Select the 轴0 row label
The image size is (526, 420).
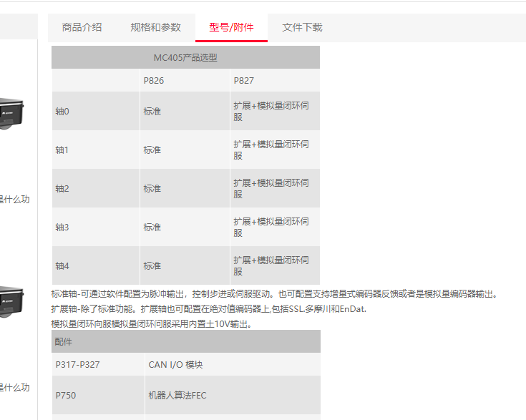point(62,112)
